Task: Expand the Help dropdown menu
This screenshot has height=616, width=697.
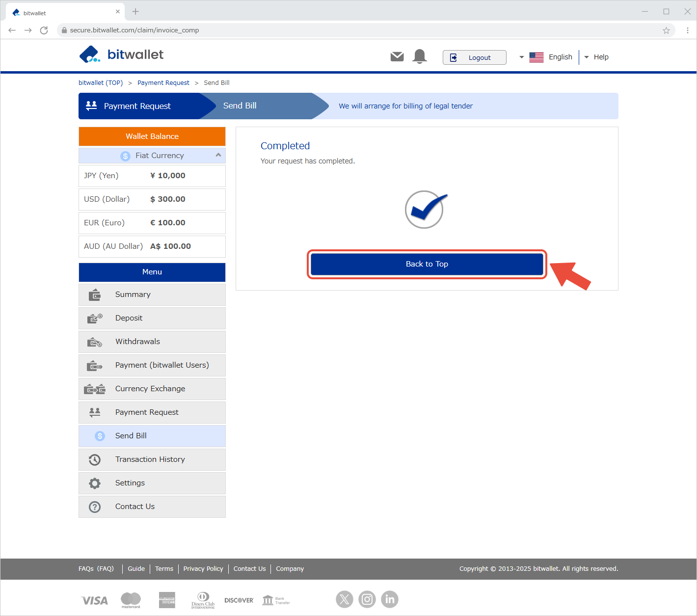Action: click(596, 57)
